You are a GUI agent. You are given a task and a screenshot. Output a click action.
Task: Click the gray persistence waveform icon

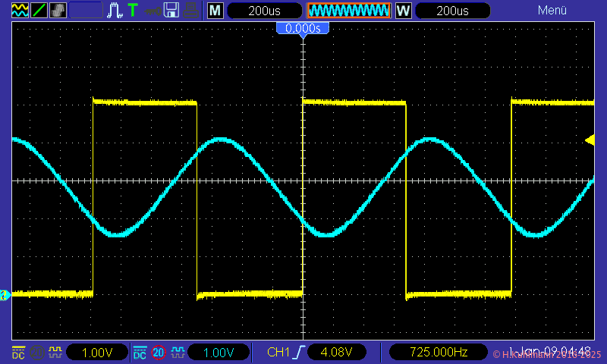coord(58,11)
